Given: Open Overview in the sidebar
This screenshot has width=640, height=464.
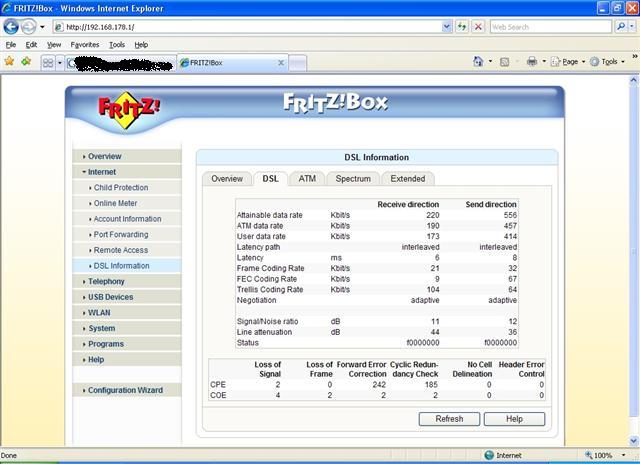Looking at the screenshot, I should pos(127,156).
